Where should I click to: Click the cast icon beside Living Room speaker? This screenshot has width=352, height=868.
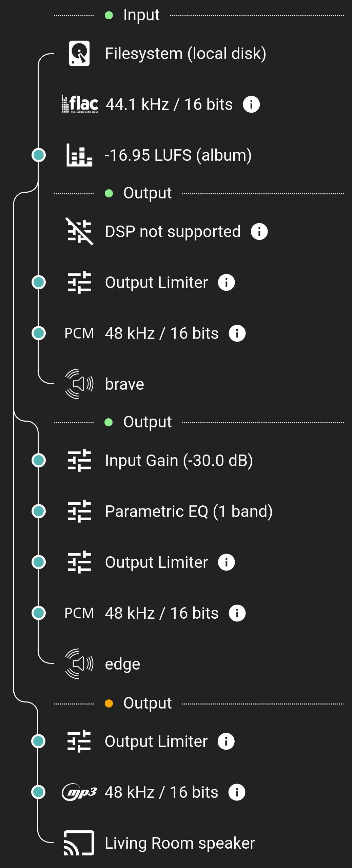click(79, 843)
